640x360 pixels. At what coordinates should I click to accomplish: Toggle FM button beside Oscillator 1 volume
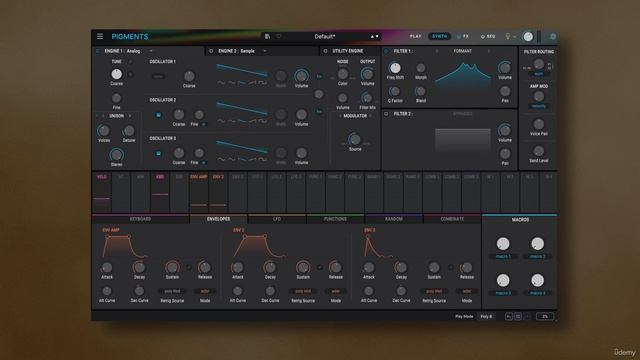click(x=319, y=76)
